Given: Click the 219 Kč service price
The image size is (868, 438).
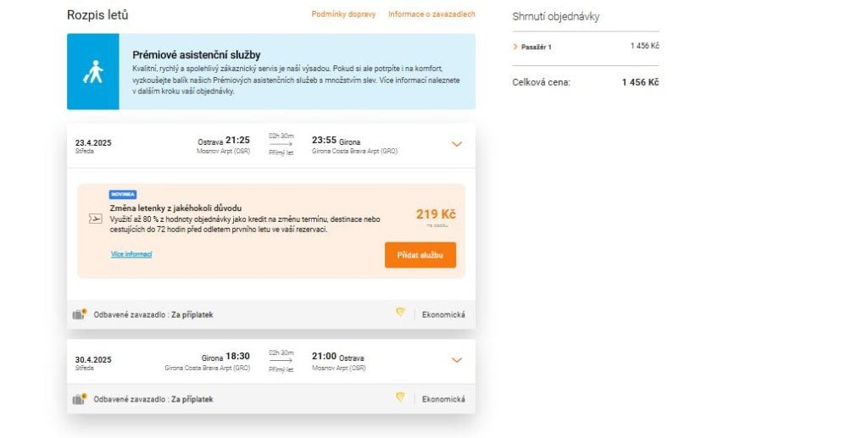Looking at the screenshot, I should [x=437, y=214].
